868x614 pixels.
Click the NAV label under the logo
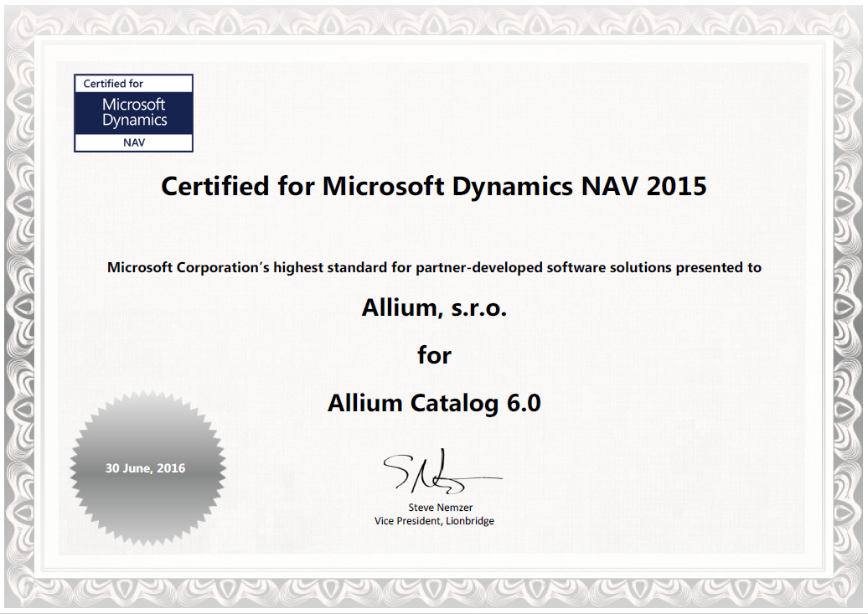[134, 142]
